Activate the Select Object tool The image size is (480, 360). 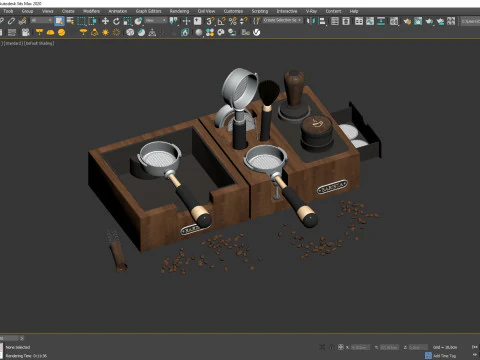[59, 21]
